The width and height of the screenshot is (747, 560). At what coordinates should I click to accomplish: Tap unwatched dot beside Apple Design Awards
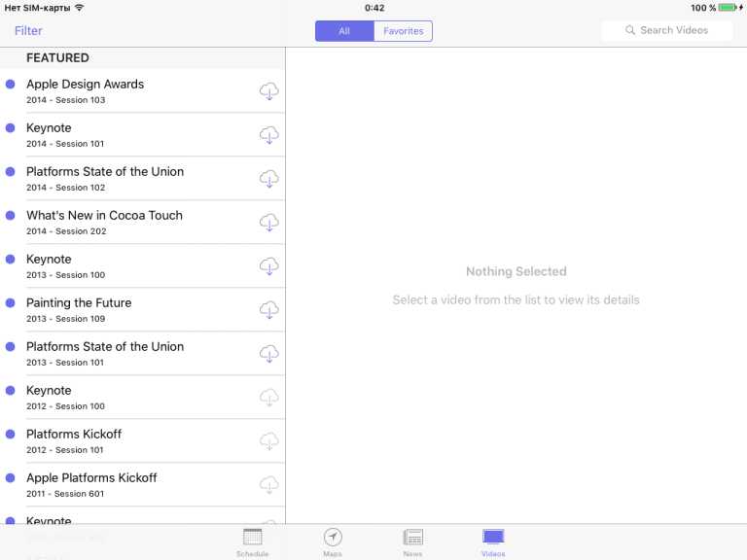(x=10, y=85)
